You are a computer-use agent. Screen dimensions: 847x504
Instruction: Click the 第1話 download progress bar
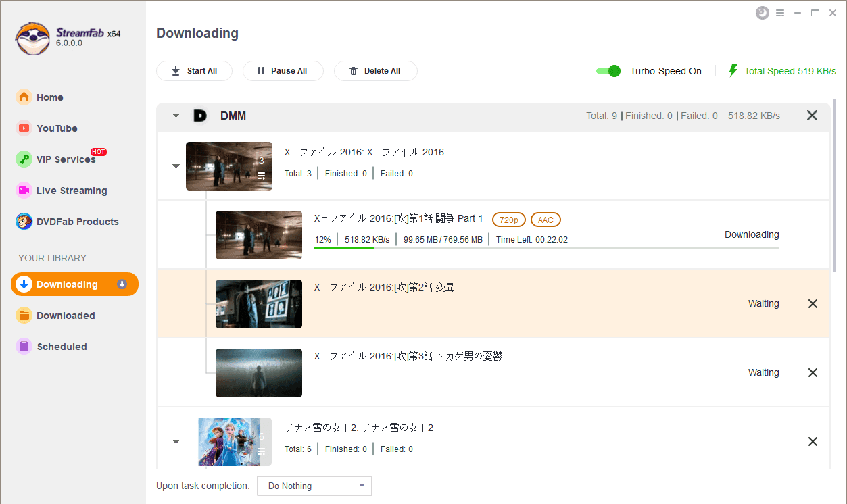[546, 248]
